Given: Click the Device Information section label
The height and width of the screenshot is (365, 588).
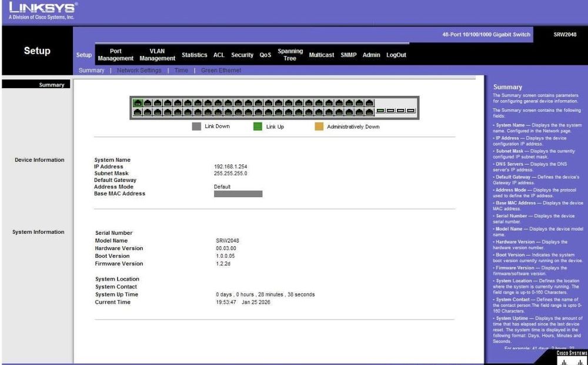Looking at the screenshot, I should pos(39,160).
